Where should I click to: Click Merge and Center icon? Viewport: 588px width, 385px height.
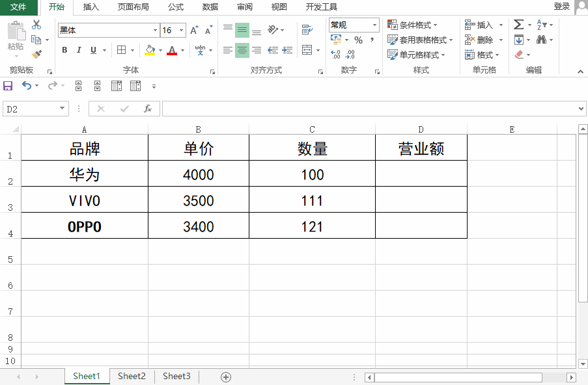[307, 50]
